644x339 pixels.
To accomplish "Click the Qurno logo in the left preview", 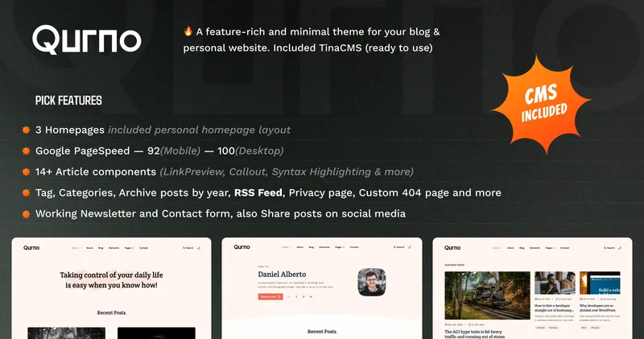I will (x=31, y=248).
